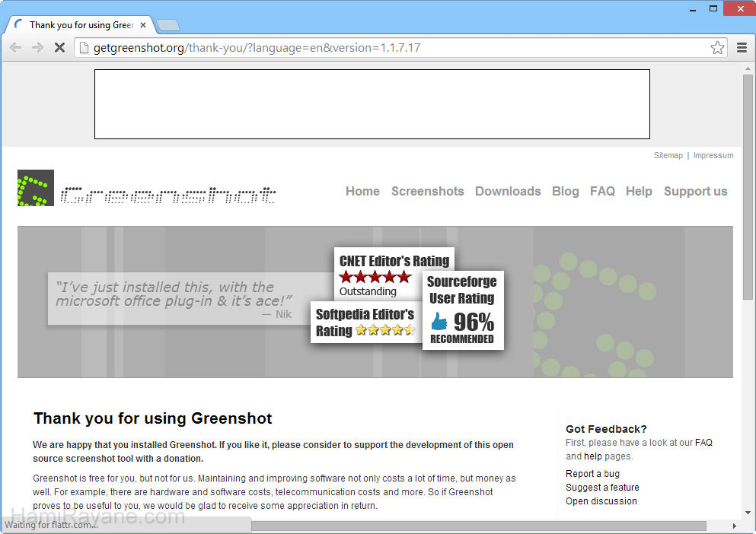This screenshot has height=534, width=756.
Task: Open the Screenshots menu item
Action: pyautogui.click(x=428, y=192)
